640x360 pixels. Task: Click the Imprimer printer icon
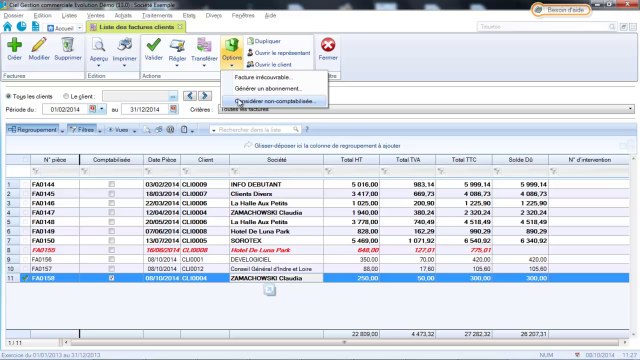124,45
